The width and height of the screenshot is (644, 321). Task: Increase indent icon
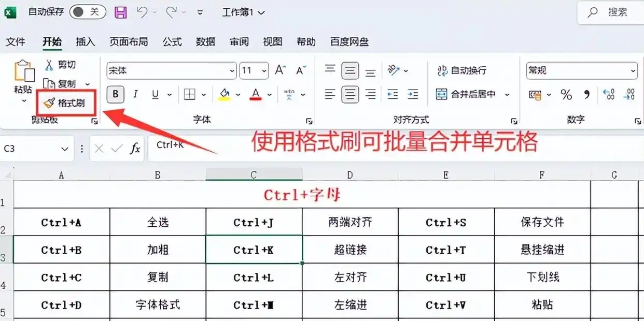pos(413,94)
